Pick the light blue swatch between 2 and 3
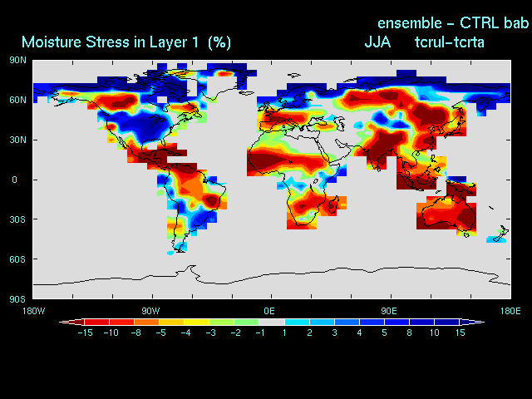This screenshot has height=399, width=532. pyautogui.click(x=322, y=322)
